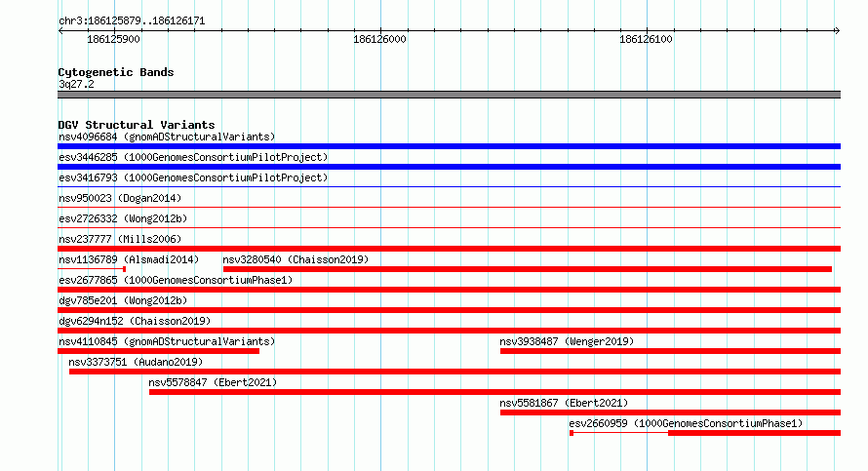The height and width of the screenshot is (471, 868).
Task: Open the nsv3938487 (Wenger2019) label
Action: point(567,341)
